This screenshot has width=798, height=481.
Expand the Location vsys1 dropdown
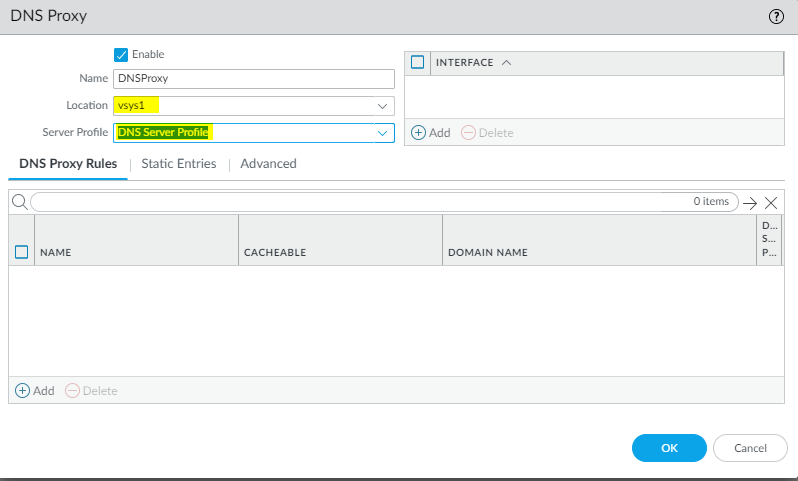[x=382, y=106]
